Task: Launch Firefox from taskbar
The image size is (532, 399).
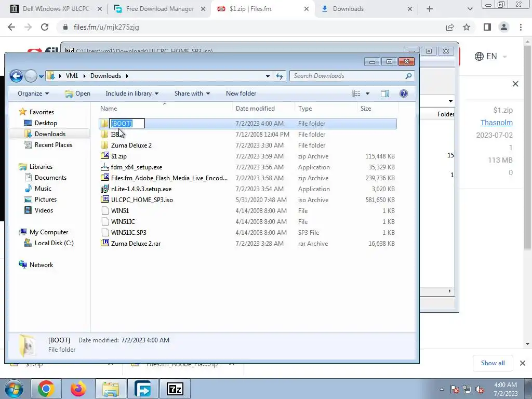Action: tap(78, 389)
